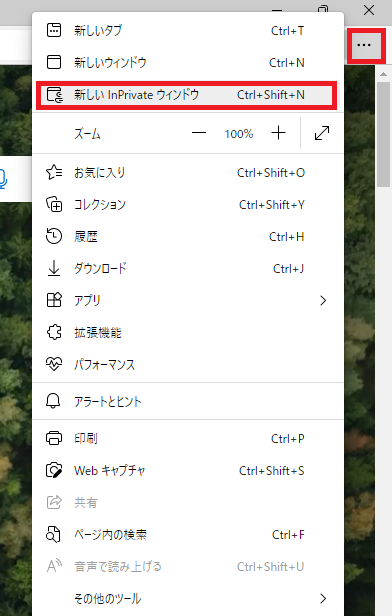Click the InPrivate window icon
392x616 pixels.
[54, 95]
